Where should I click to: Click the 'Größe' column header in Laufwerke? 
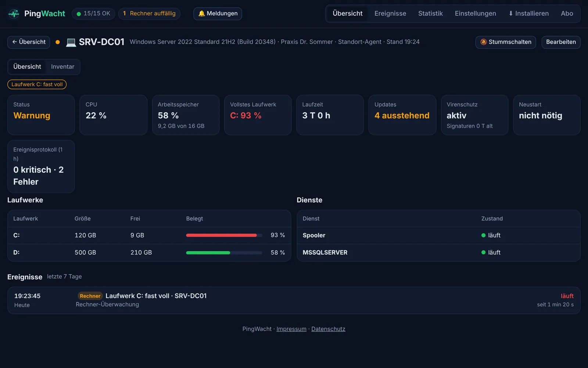[83, 219]
